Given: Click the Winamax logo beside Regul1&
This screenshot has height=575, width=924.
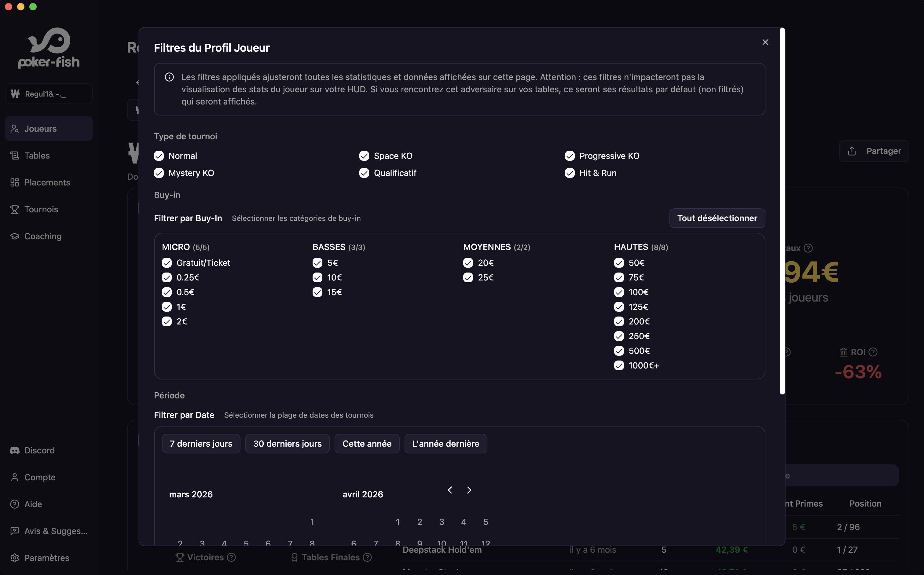Looking at the screenshot, I should 15,93.
